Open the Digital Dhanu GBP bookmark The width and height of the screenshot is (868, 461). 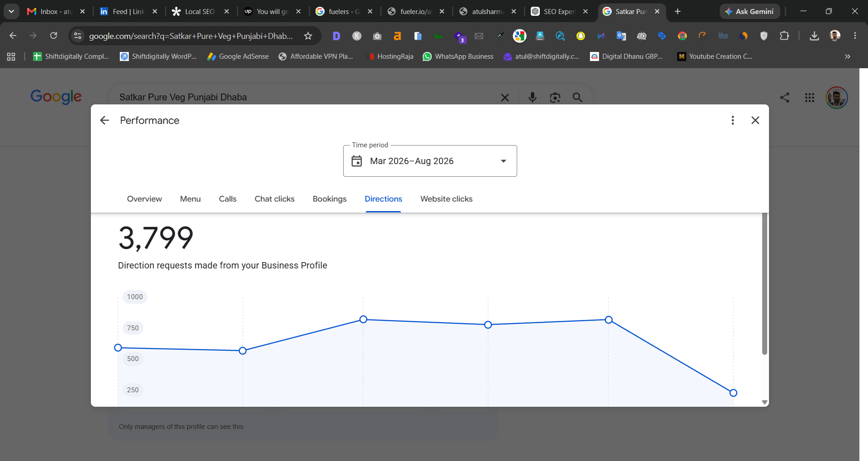point(627,56)
